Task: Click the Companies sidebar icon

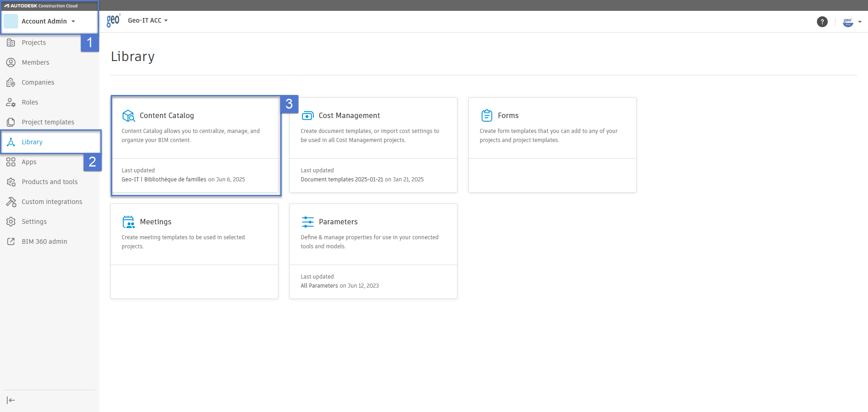Action: click(x=11, y=82)
